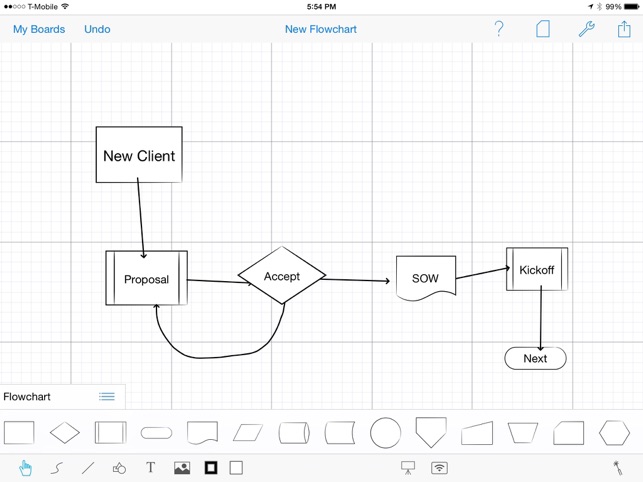Select the SOW document shape
The height and width of the screenshot is (482, 643).
point(426,279)
